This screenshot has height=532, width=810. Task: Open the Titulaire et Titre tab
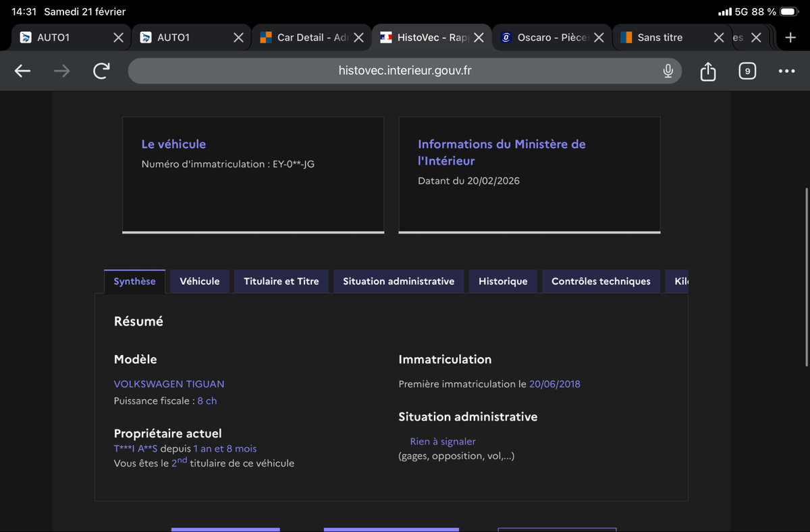point(281,282)
